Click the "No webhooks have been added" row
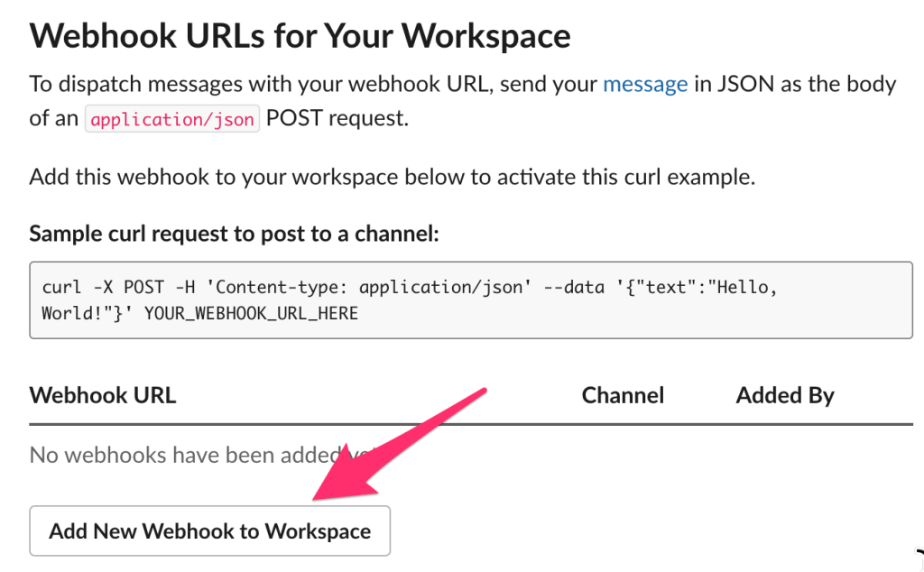 pos(180,455)
